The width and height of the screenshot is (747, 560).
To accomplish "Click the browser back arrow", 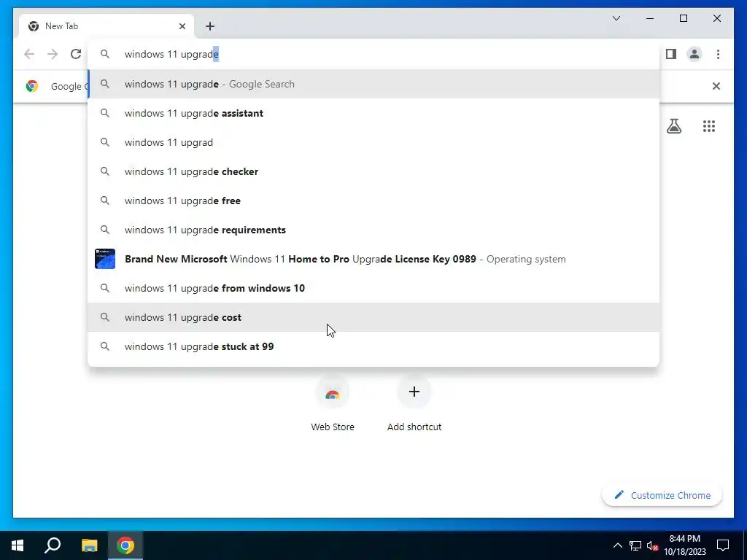I will coord(29,54).
